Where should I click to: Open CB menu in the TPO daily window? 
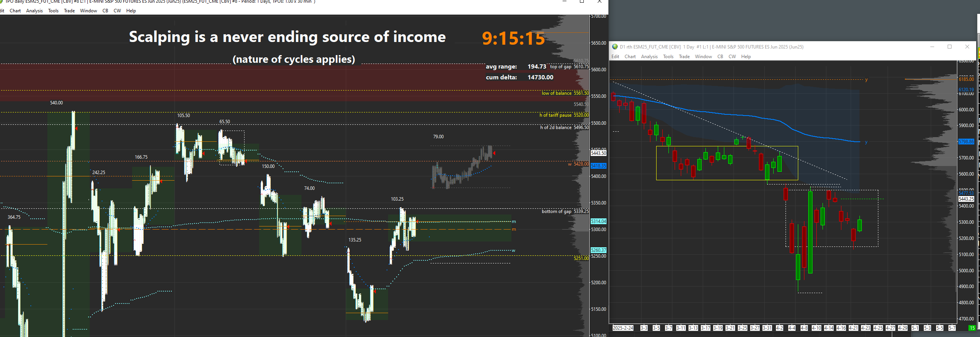tap(105, 11)
